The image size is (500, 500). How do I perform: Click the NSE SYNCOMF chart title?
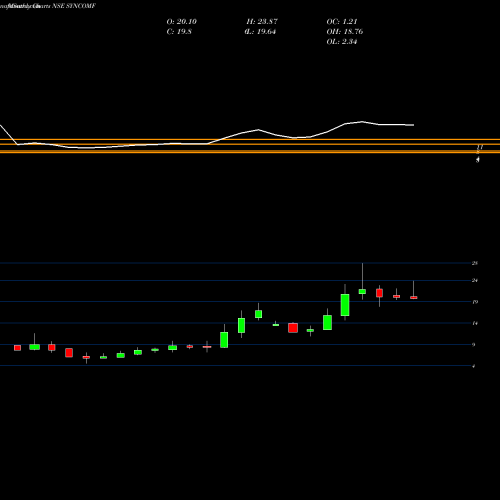[x=74, y=6]
